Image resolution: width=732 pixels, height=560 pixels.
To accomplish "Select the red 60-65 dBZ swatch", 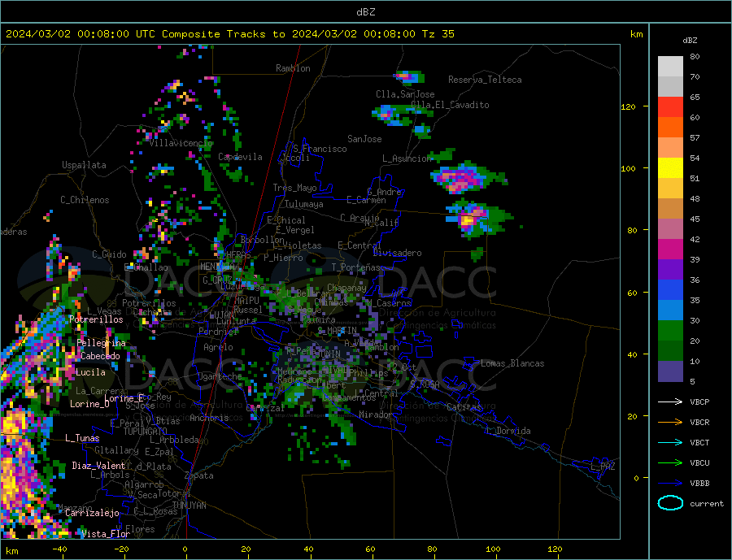I will coord(670,106).
